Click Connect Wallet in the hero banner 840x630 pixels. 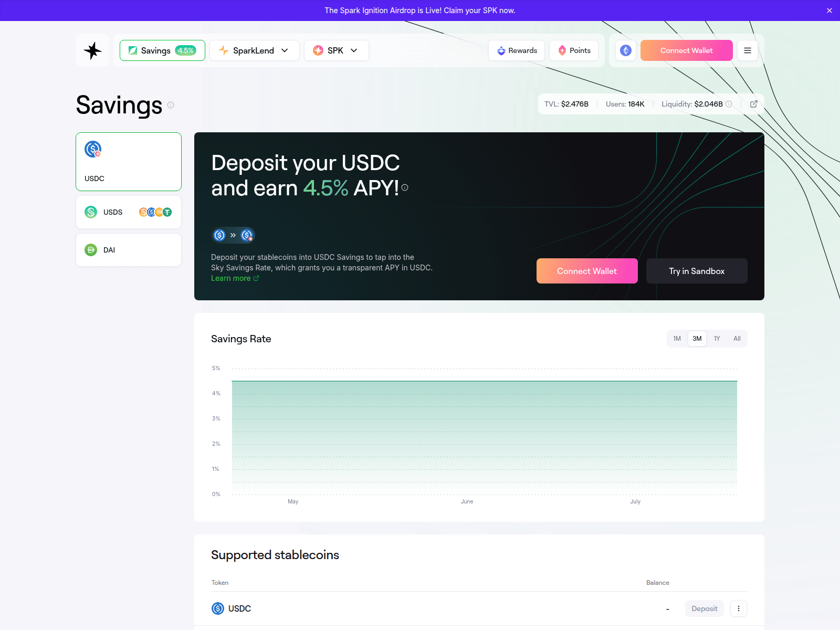[x=587, y=271]
